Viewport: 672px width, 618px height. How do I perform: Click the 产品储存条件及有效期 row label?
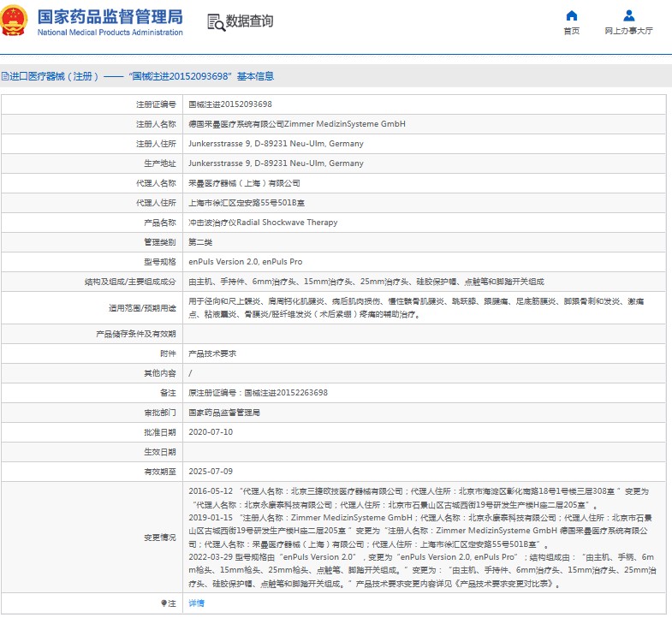click(x=136, y=334)
